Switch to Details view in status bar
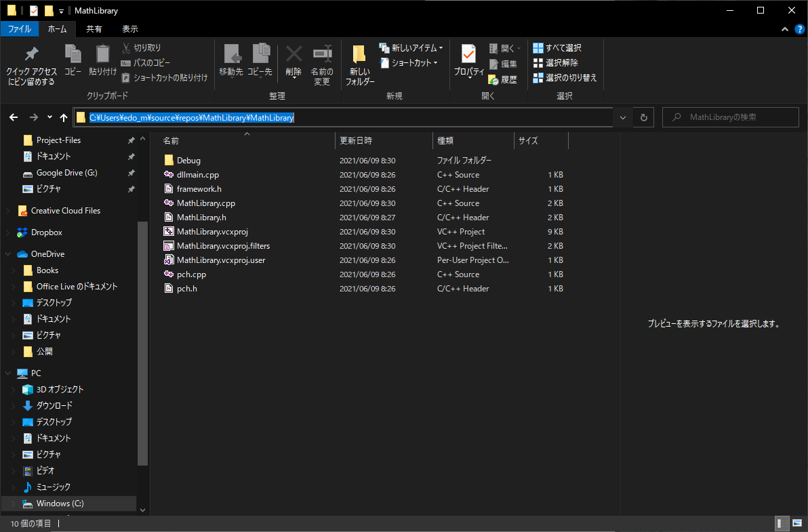The width and height of the screenshot is (808, 532). point(781,524)
